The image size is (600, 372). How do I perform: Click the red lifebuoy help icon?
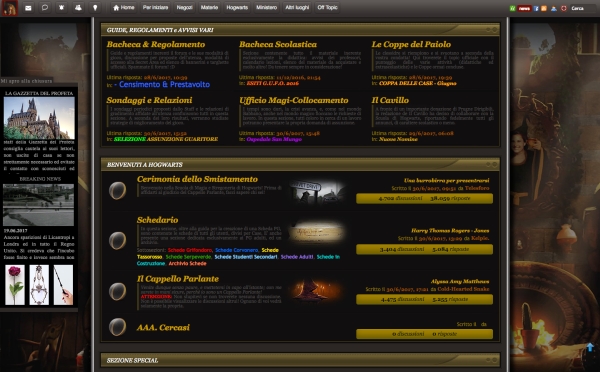click(x=563, y=8)
